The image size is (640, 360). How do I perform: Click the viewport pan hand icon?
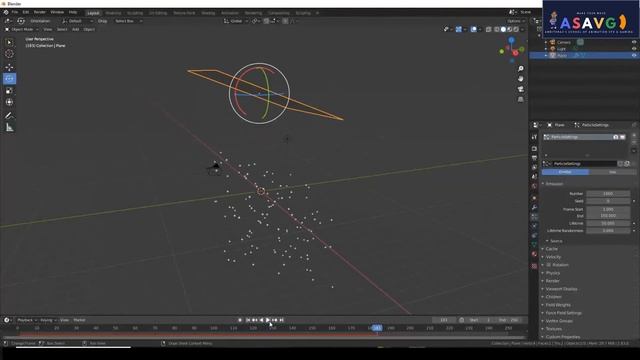pos(520,79)
